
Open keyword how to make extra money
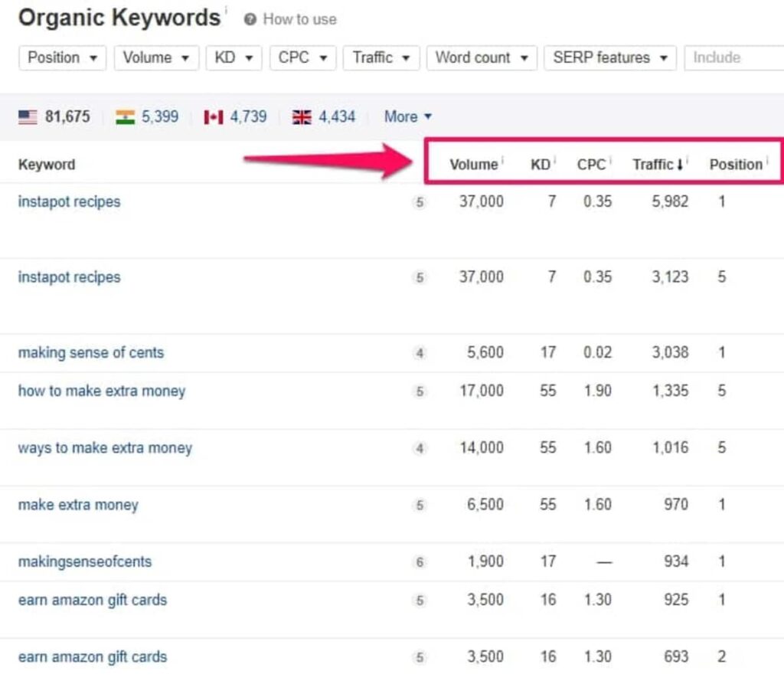[102, 391]
